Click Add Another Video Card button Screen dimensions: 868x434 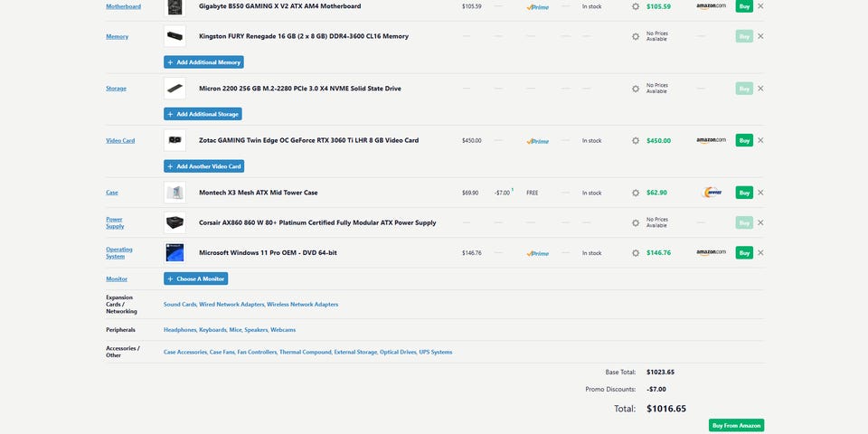tap(203, 166)
